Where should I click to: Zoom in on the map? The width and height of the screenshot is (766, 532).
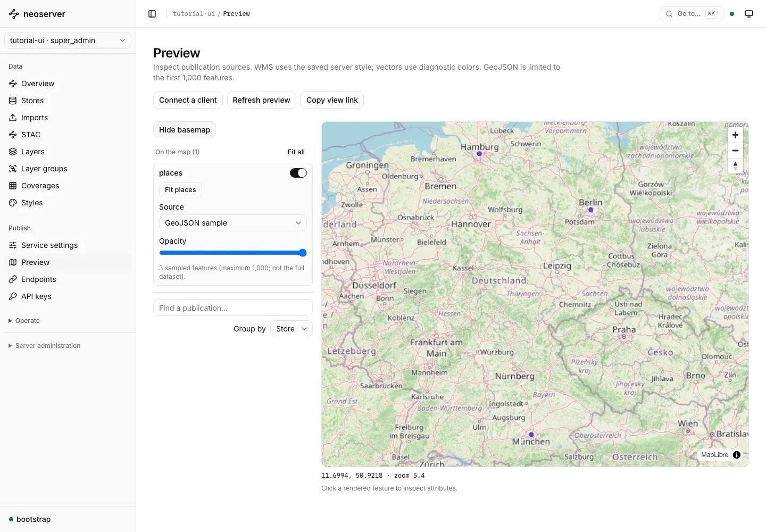click(x=735, y=135)
